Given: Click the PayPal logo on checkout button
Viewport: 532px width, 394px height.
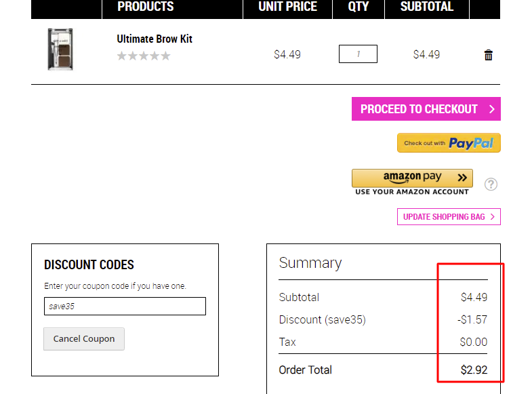Looking at the screenshot, I should [x=471, y=143].
